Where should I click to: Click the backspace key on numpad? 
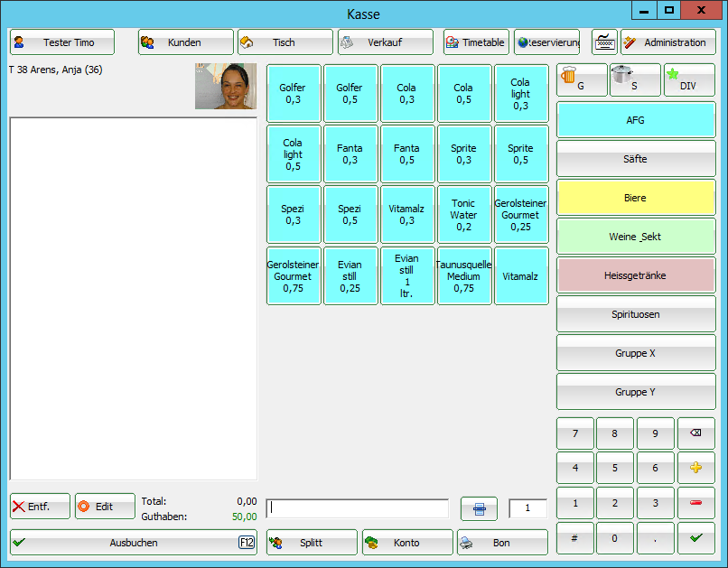point(696,433)
